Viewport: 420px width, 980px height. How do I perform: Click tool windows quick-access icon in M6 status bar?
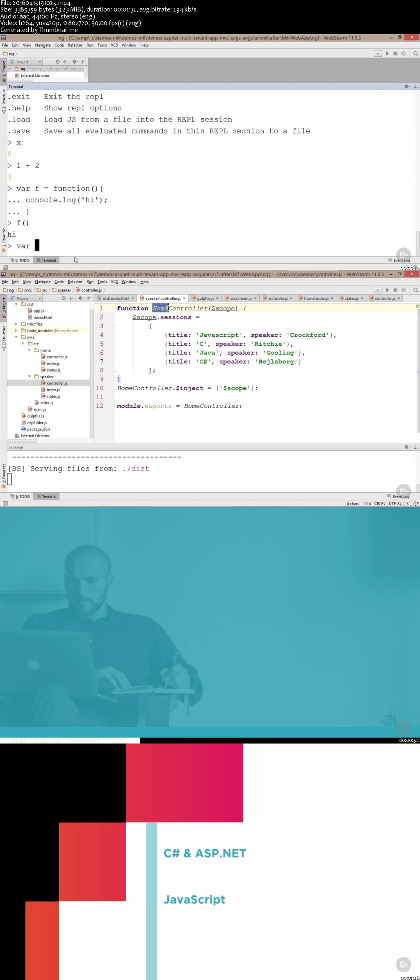pos(5,267)
